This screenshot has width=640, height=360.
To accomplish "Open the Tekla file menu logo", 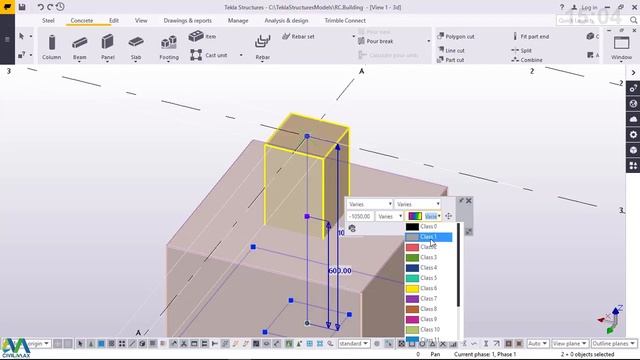I will [7, 7].
